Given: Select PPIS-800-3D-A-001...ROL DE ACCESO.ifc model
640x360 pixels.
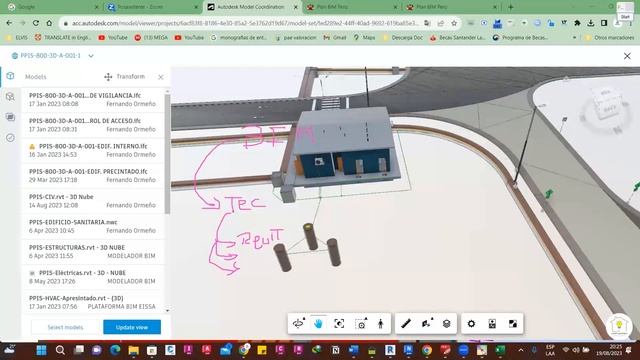Looking at the screenshot, I should (x=93, y=125).
